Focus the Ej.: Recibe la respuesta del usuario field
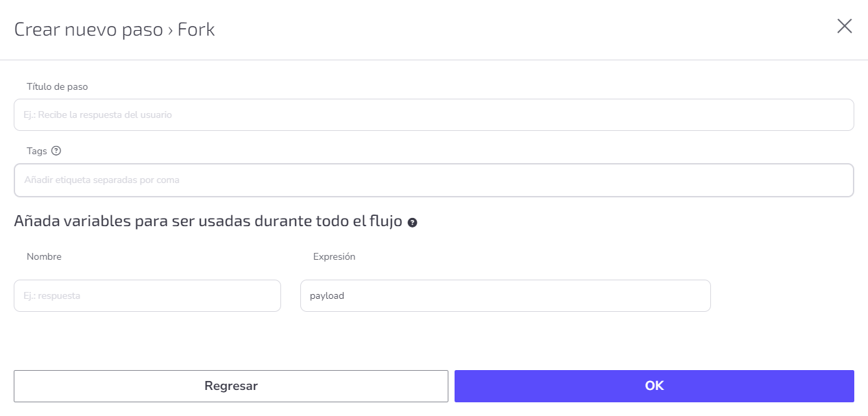 433,115
